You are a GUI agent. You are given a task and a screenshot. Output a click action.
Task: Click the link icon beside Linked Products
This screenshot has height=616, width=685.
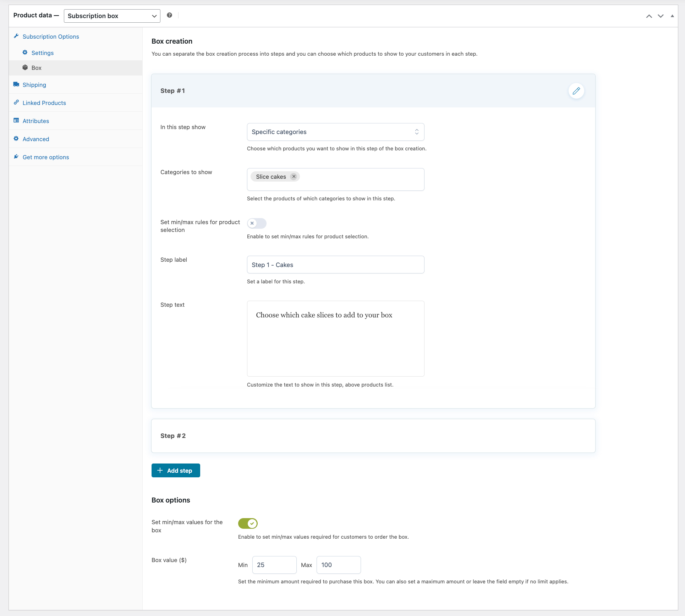pyautogui.click(x=16, y=102)
